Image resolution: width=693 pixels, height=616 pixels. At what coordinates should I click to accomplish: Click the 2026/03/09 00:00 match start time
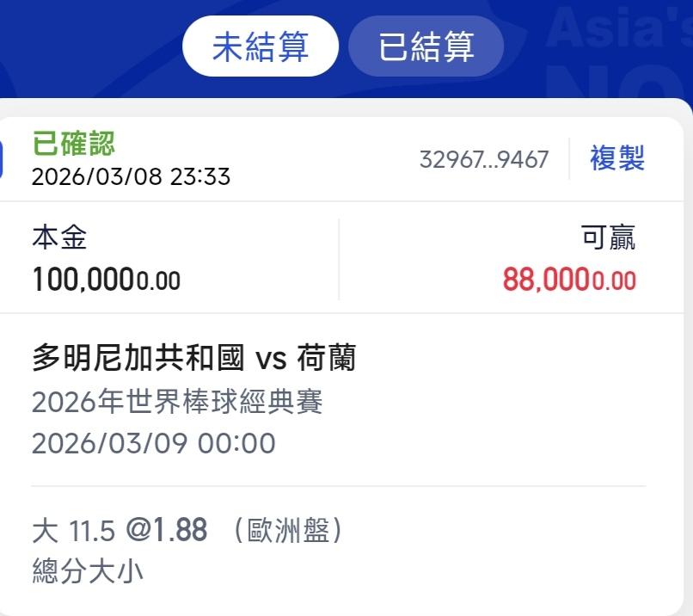(153, 443)
